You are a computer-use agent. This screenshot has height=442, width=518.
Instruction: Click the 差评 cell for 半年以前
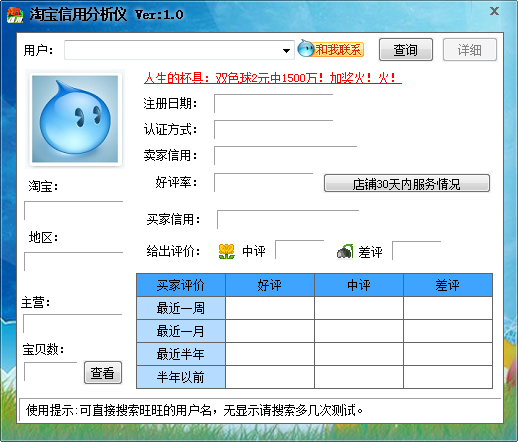tap(448, 377)
